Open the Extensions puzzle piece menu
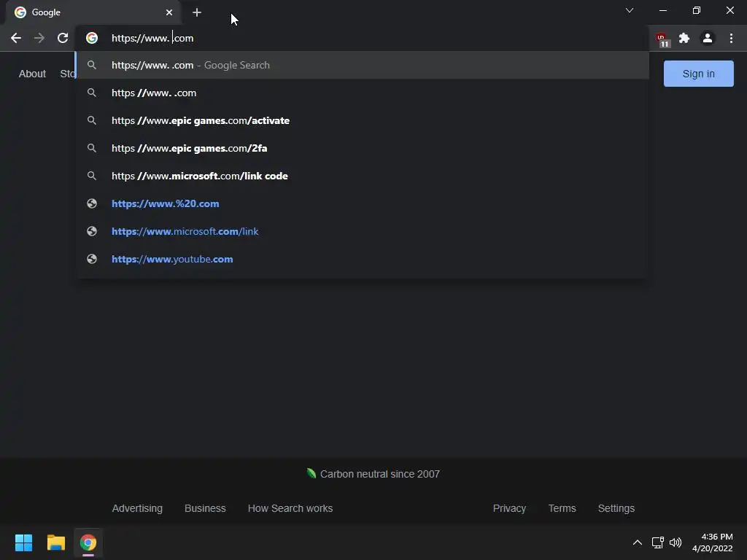 click(x=684, y=38)
